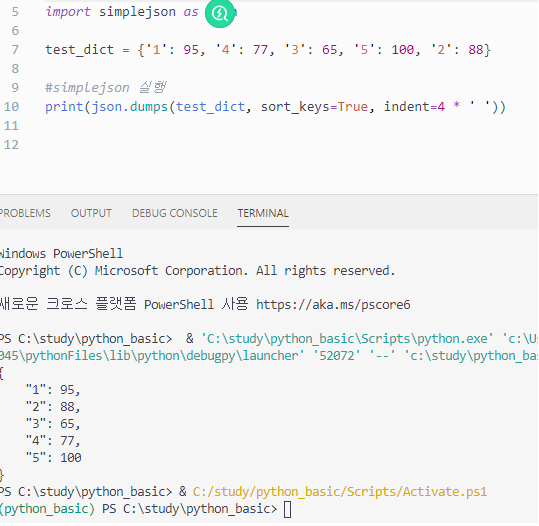Click the indent=4 argument on line 10
This screenshot has height=526, width=539.
pyautogui.click(x=414, y=107)
